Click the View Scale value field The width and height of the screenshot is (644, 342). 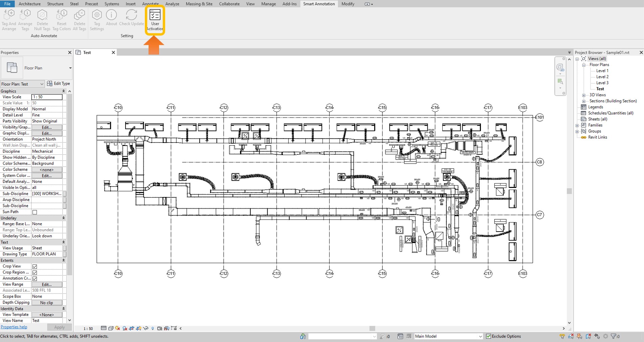click(x=47, y=97)
